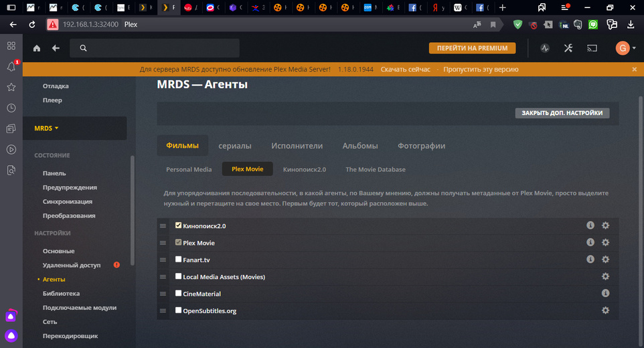The height and width of the screenshot is (348, 644).
Task: Expand the MRDS server dropdown
Action: tap(46, 128)
